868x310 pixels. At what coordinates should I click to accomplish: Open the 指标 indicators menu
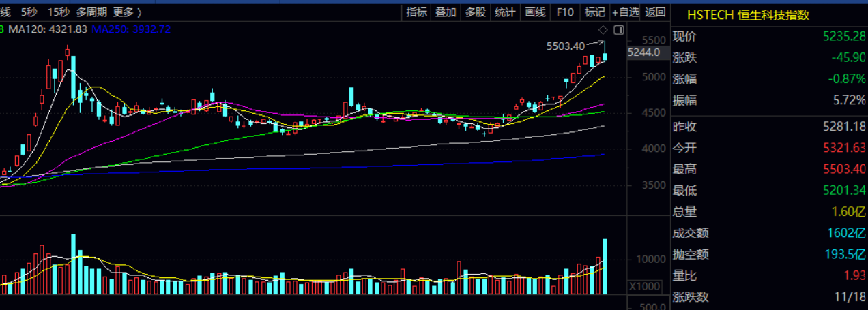coord(416,12)
